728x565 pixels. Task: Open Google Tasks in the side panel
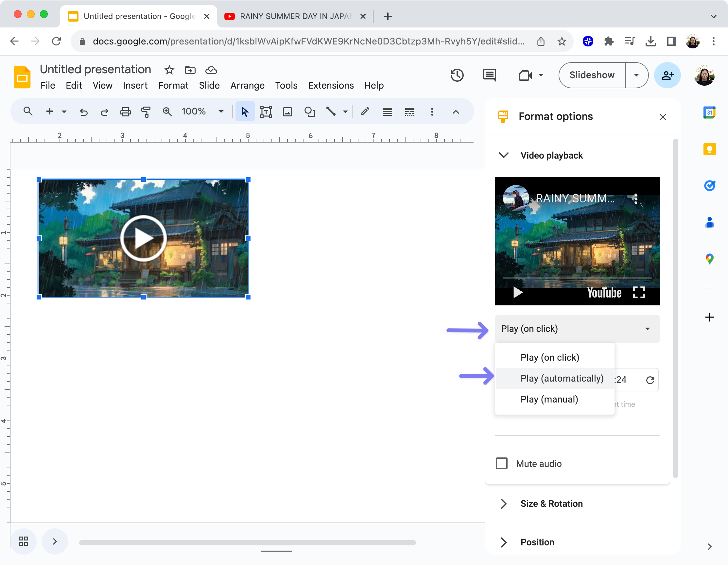coord(709,185)
